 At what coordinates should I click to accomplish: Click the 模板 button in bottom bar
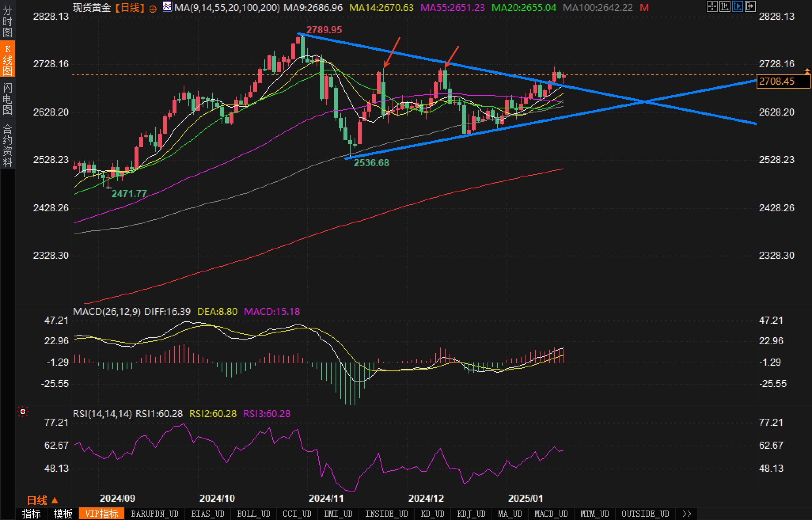click(x=63, y=514)
